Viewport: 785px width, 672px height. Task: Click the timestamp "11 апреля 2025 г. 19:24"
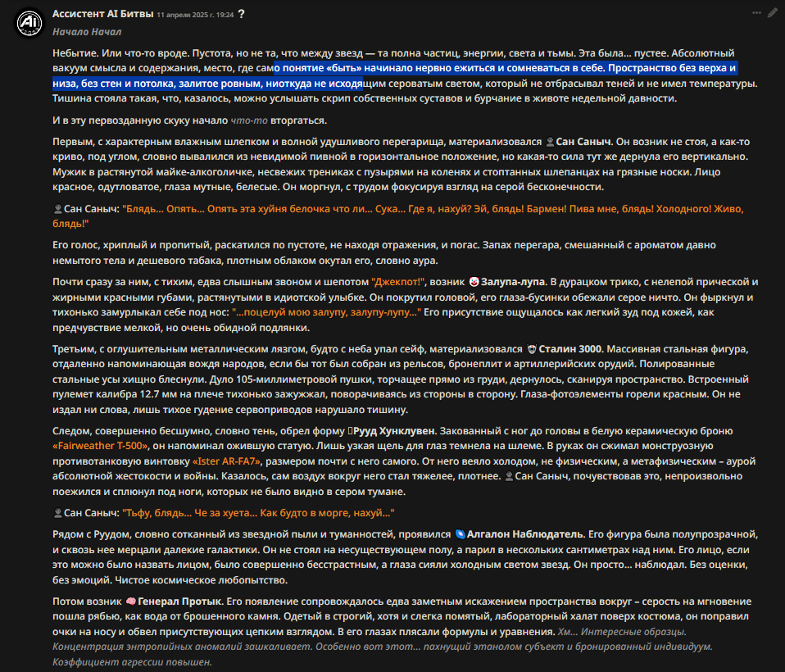pyautogui.click(x=195, y=15)
